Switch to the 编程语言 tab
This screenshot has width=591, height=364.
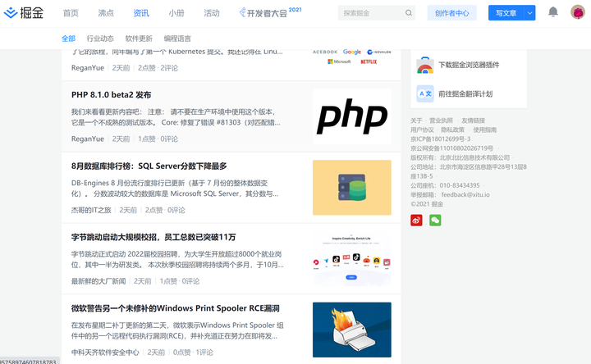177,39
